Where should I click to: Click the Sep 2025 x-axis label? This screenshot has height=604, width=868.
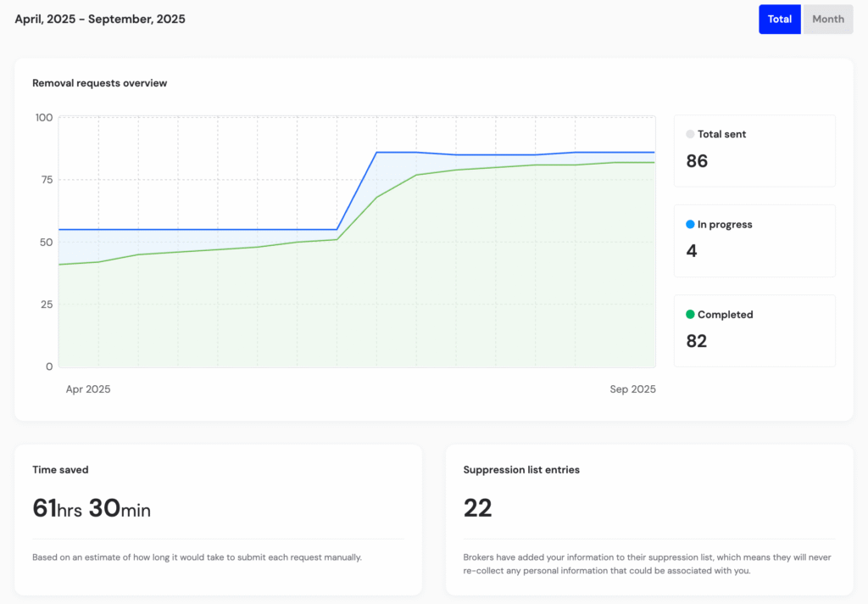(x=632, y=389)
